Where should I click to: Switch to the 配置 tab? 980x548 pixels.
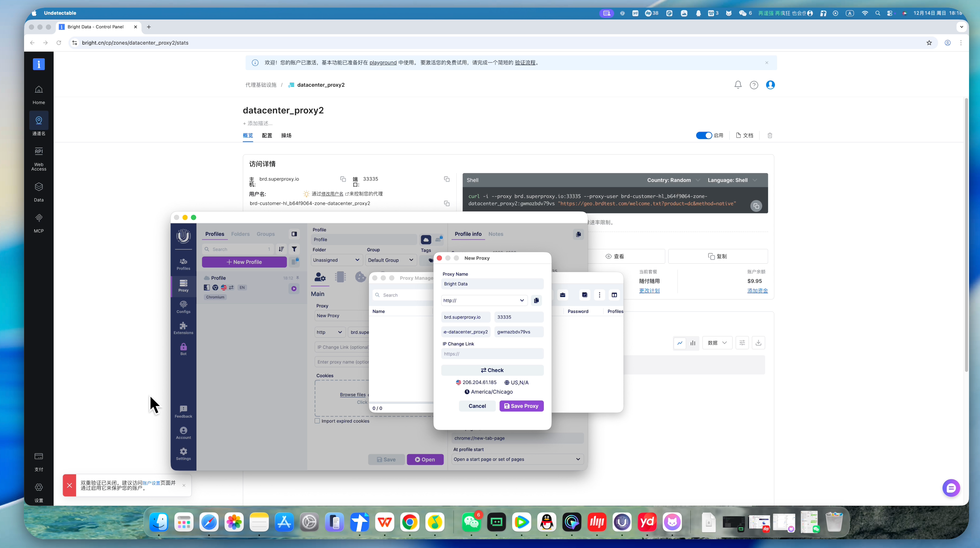pyautogui.click(x=267, y=135)
